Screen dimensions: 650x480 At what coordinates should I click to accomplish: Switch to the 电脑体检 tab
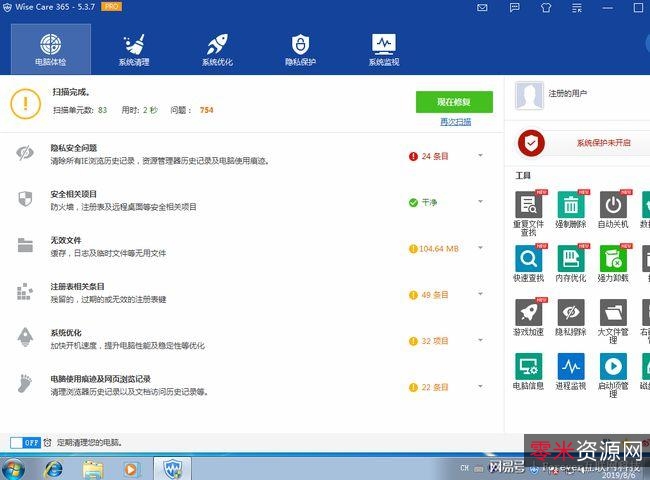(51, 49)
